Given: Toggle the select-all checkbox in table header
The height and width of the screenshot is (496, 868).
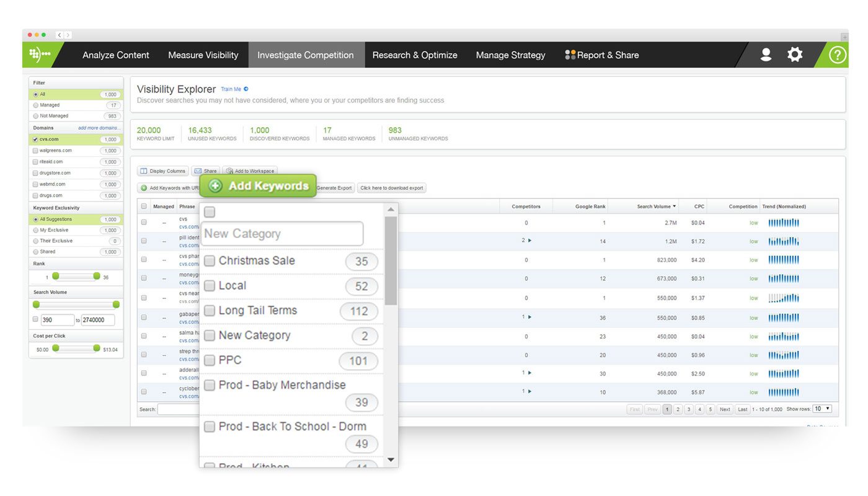Looking at the screenshot, I should (144, 206).
